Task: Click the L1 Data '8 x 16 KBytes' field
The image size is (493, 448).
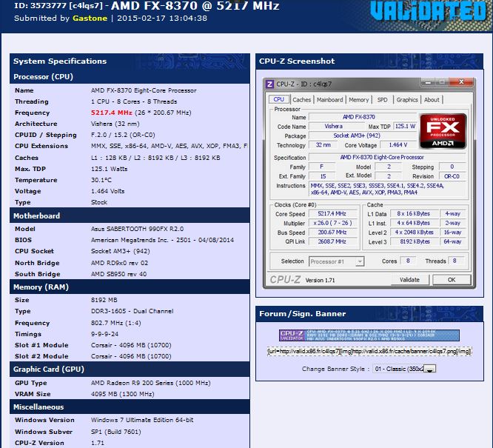Action: 415,213
